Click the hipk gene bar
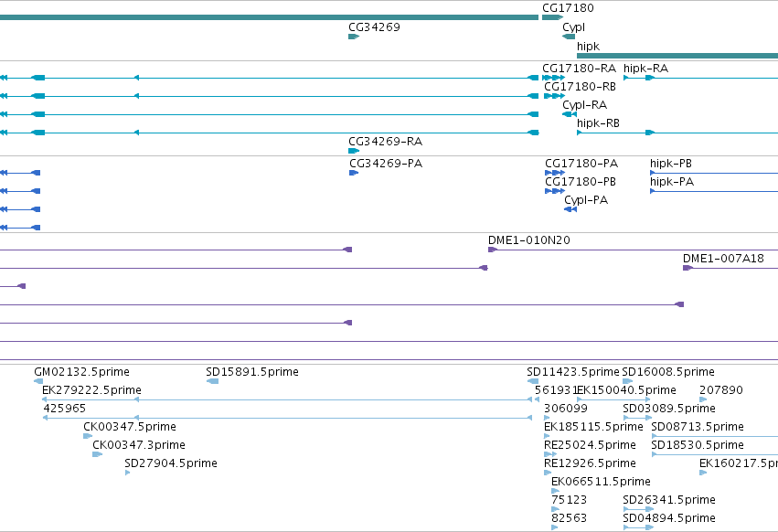This screenshot has height=532, width=778. click(x=677, y=56)
